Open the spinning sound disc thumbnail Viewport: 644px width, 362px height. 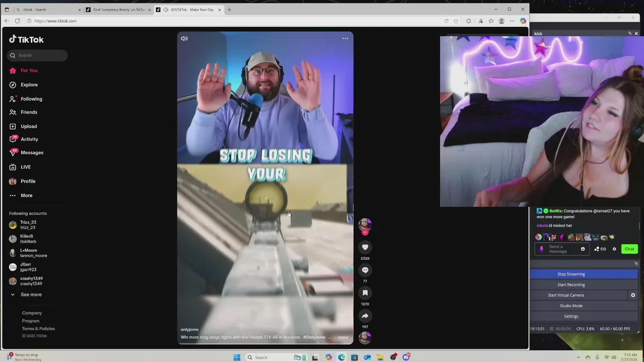click(365, 337)
